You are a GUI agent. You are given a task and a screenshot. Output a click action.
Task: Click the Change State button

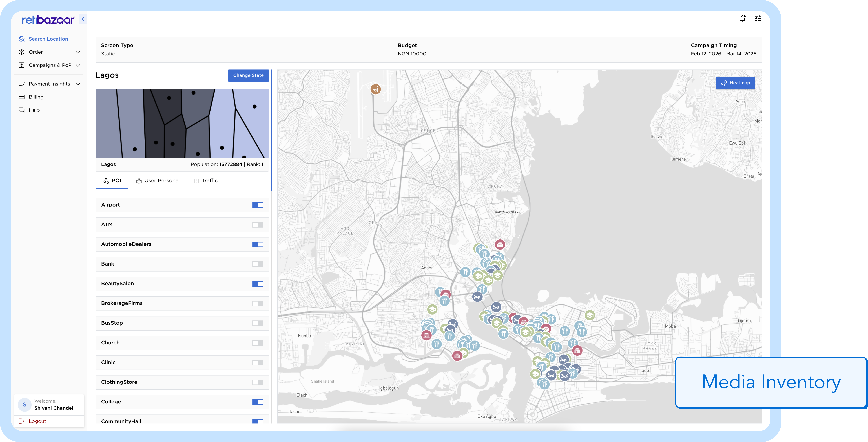tap(248, 75)
